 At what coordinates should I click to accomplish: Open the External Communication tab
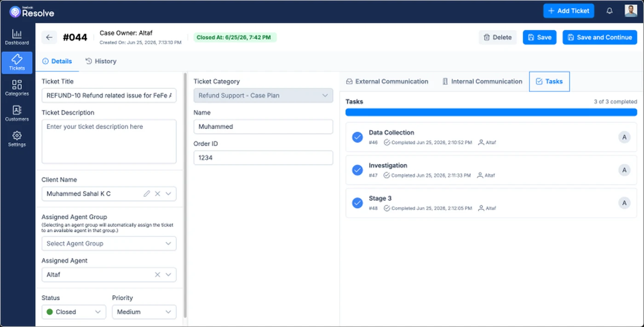387,81
